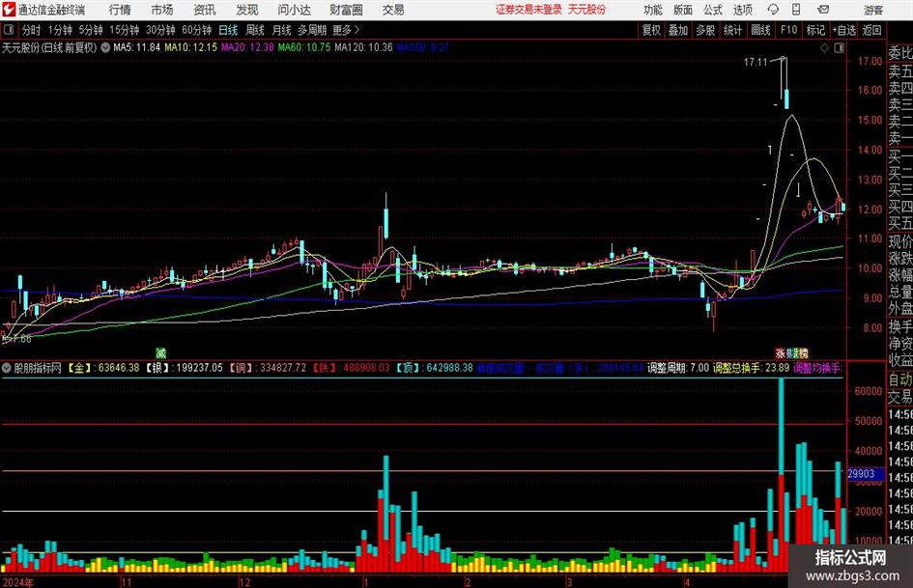Click the 画线 drawing button

[x=760, y=30]
